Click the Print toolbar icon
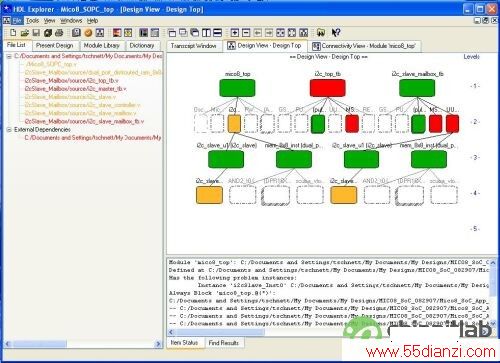 59,33
